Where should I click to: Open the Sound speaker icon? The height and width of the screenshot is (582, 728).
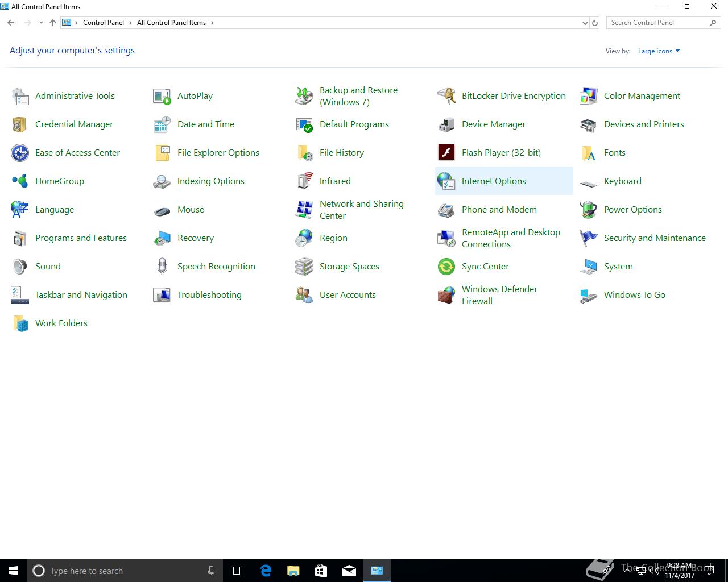(x=20, y=267)
